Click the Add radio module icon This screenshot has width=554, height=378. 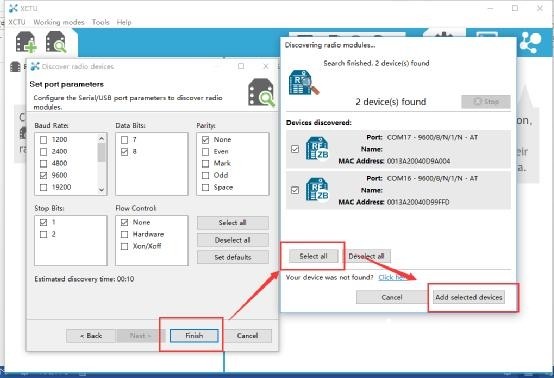coord(26,42)
